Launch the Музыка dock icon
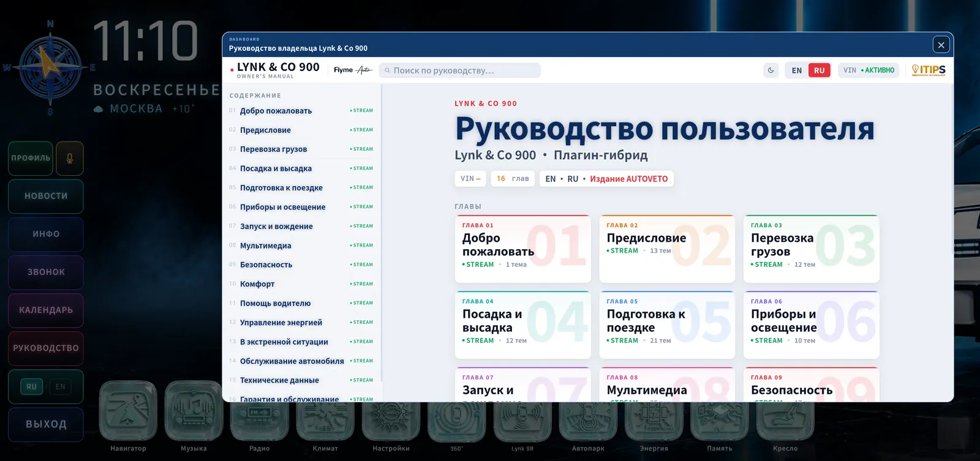This screenshot has width=980, height=461. pyautogui.click(x=194, y=411)
